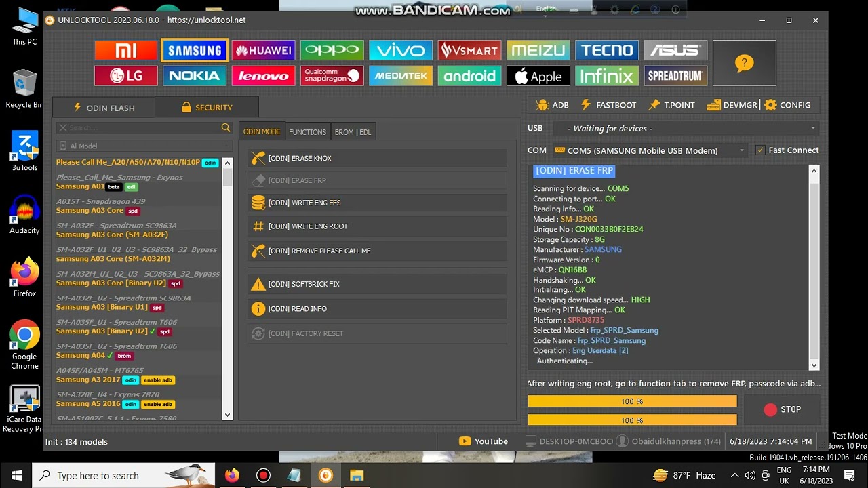The width and height of the screenshot is (868, 488).
Task: Select the Vsmart brand logo
Action: pyautogui.click(x=469, y=50)
